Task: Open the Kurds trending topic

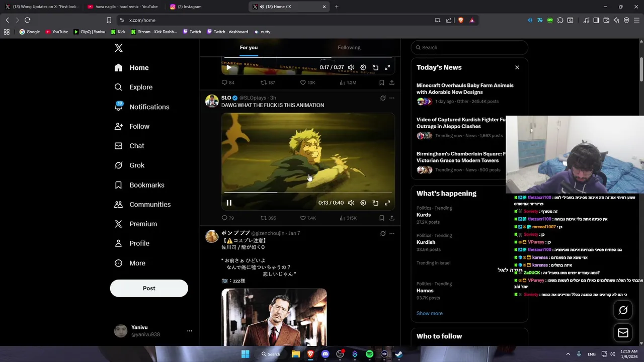Action: 424,215
